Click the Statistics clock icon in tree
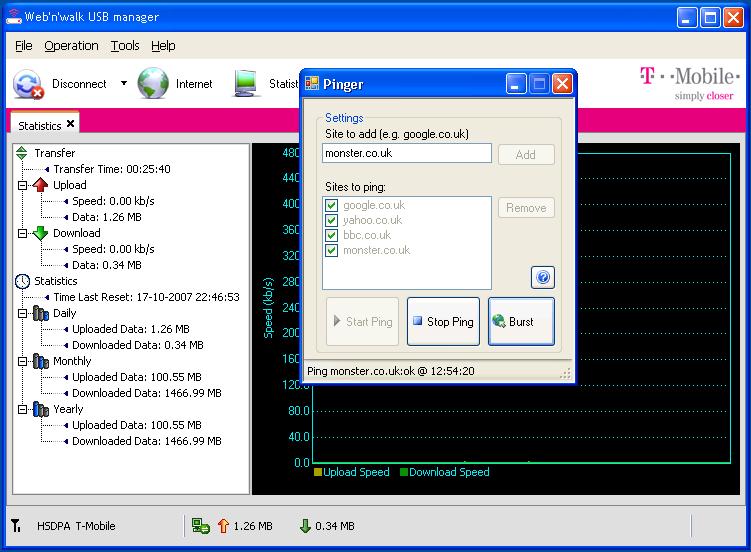This screenshot has width=751, height=552. pos(22,281)
